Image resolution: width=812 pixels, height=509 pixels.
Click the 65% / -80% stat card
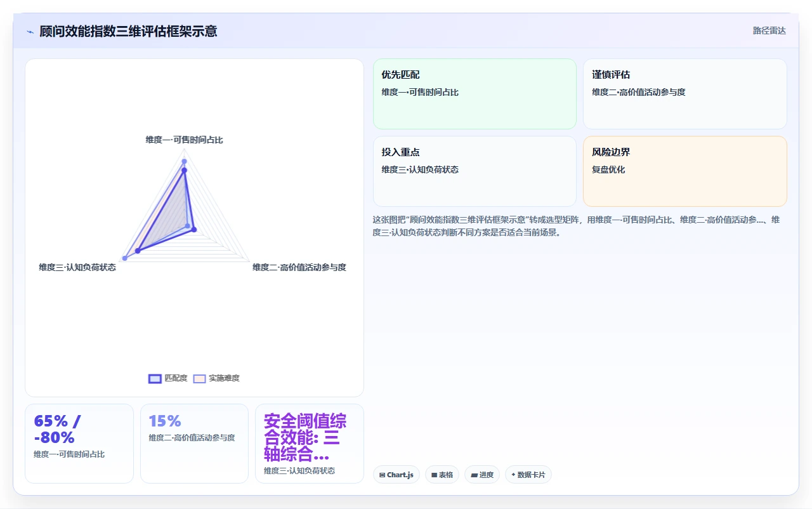[79, 444]
